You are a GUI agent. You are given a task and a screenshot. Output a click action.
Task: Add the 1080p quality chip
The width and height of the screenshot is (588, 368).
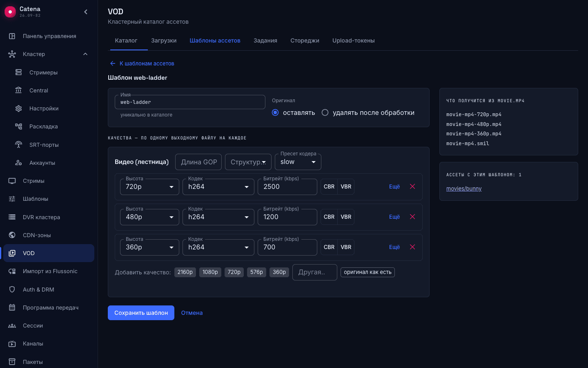tap(210, 272)
